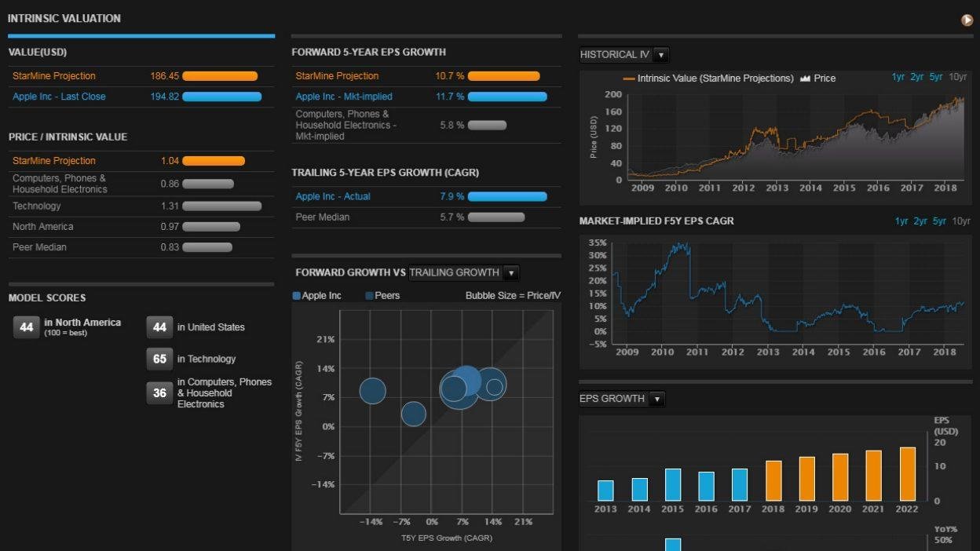Click the 2022 orange EPS bar

tap(908, 474)
